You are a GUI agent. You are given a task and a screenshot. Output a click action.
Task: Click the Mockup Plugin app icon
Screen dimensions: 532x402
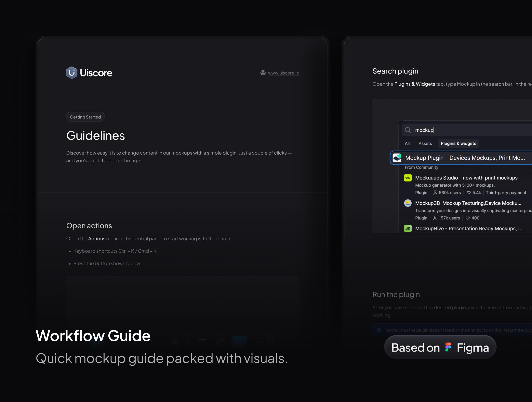point(397,158)
